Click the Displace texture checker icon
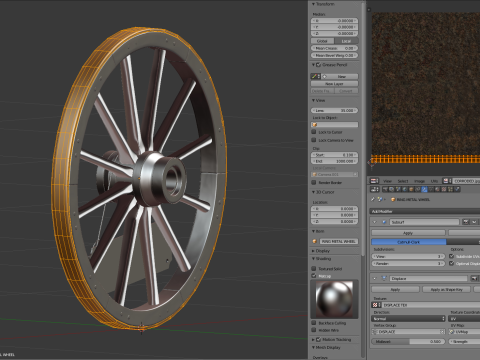The height and width of the screenshot is (360, 480). [375, 305]
